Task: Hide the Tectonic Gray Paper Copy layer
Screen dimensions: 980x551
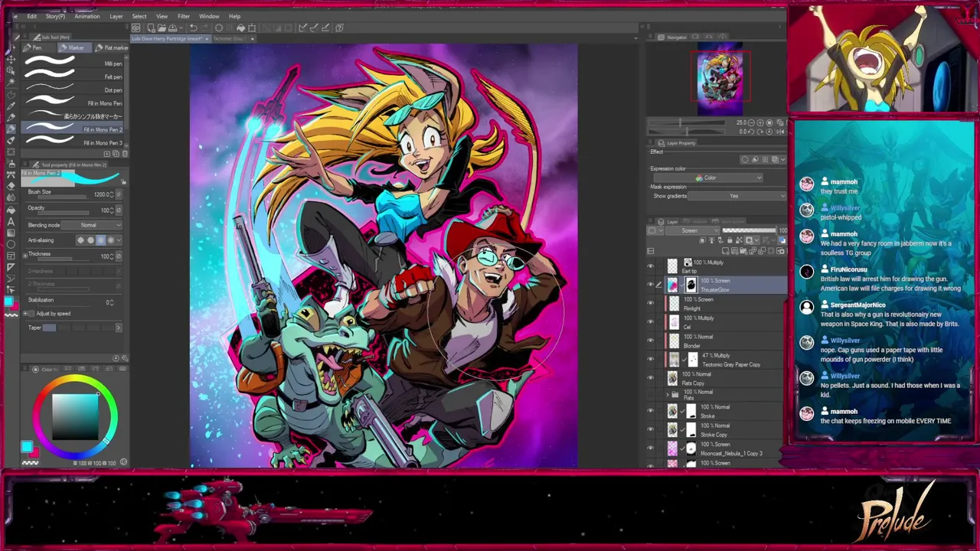Action: 651,360
